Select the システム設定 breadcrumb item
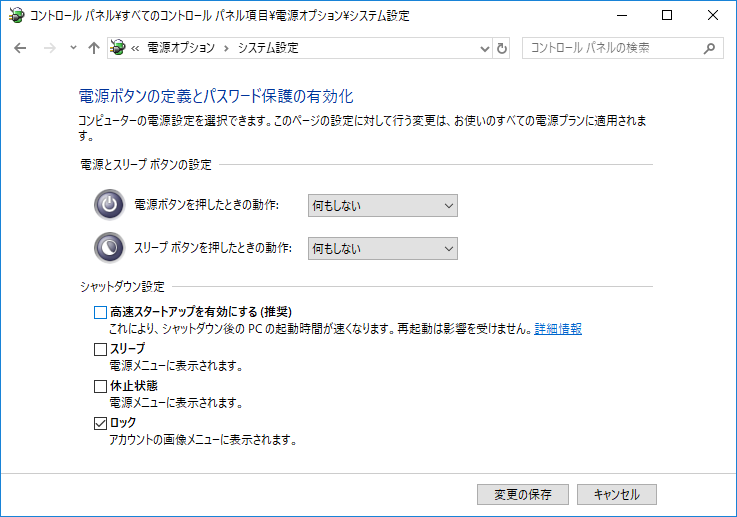 tap(268, 48)
